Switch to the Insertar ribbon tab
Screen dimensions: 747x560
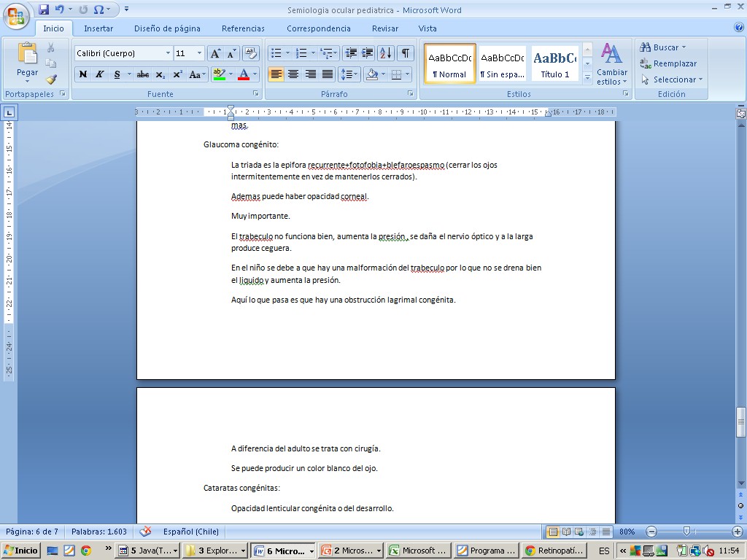[98, 28]
